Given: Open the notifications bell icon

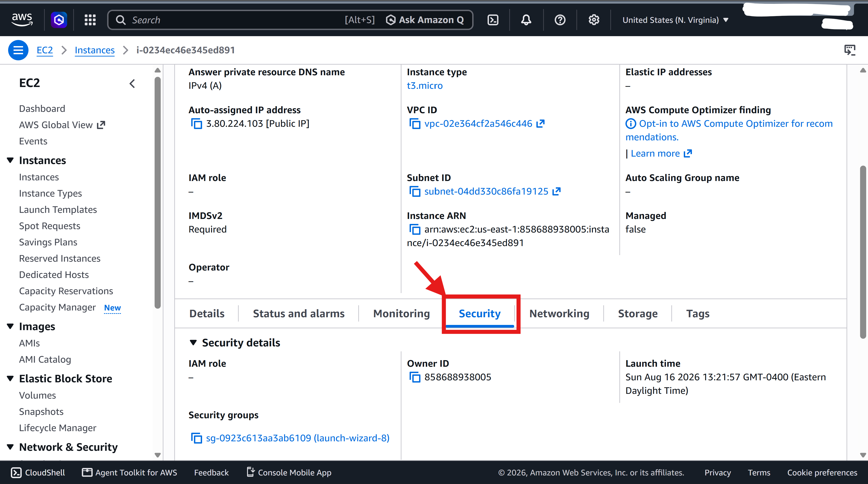Looking at the screenshot, I should (526, 20).
